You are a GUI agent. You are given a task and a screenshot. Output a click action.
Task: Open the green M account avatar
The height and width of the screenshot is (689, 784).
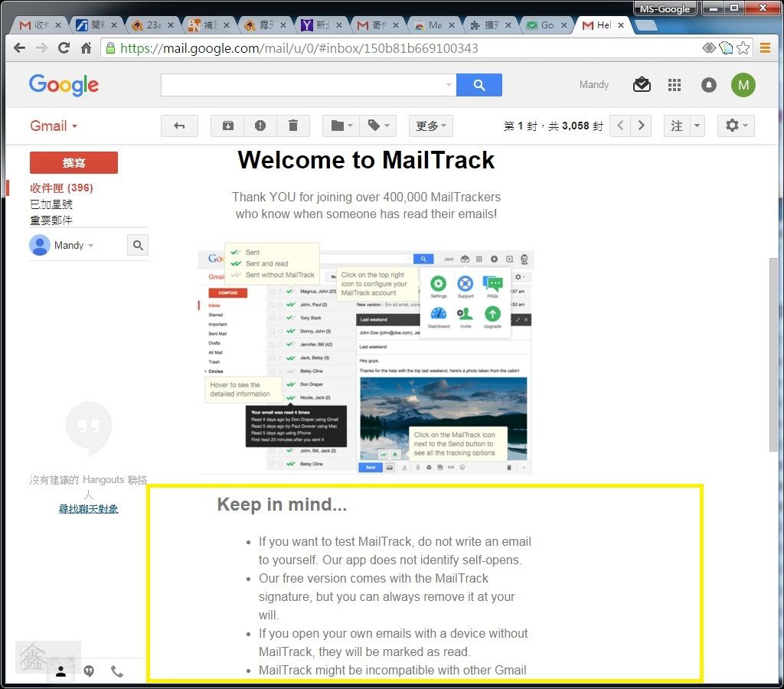(x=743, y=85)
